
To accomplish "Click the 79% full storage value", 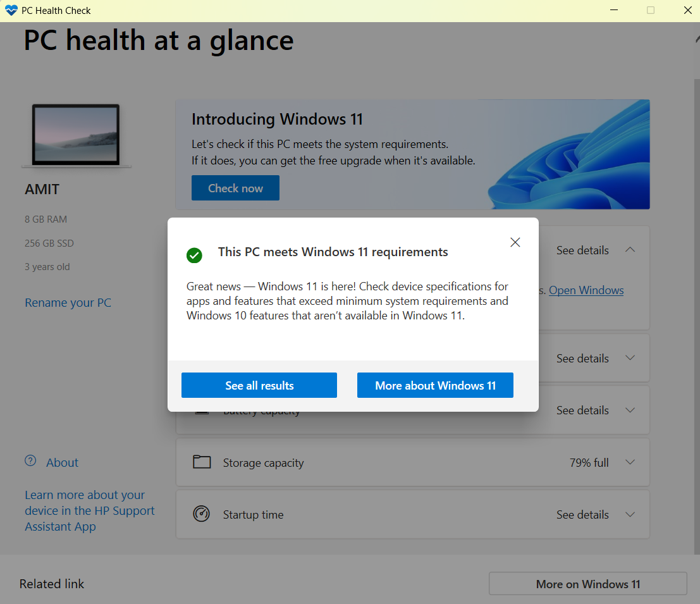I will (x=589, y=462).
